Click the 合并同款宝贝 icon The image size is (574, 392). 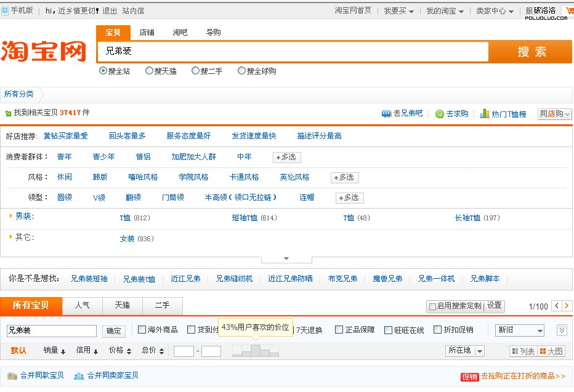(12, 375)
